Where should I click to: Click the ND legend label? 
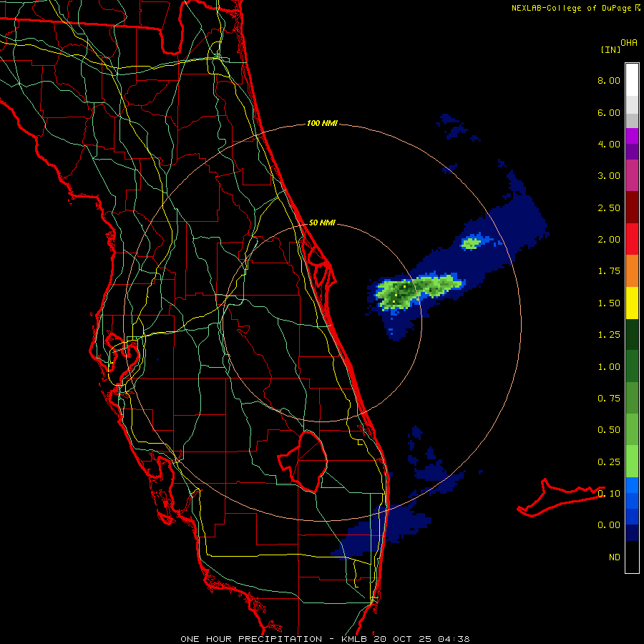tap(615, 557)
